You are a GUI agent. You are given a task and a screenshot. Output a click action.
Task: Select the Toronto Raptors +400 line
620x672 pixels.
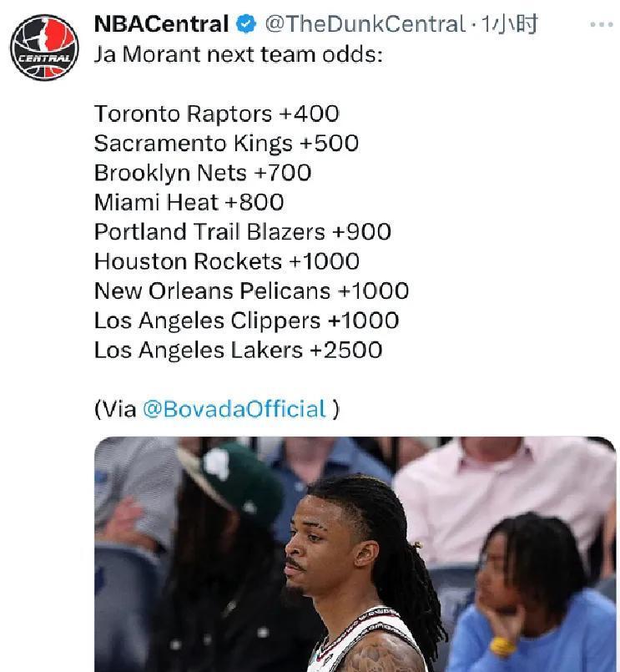[x=216, y=114]
